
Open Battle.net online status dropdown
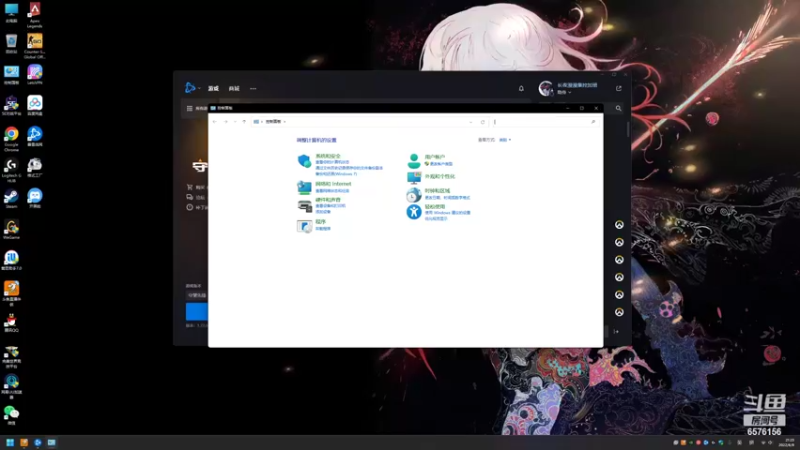click(x=564, y=92)
